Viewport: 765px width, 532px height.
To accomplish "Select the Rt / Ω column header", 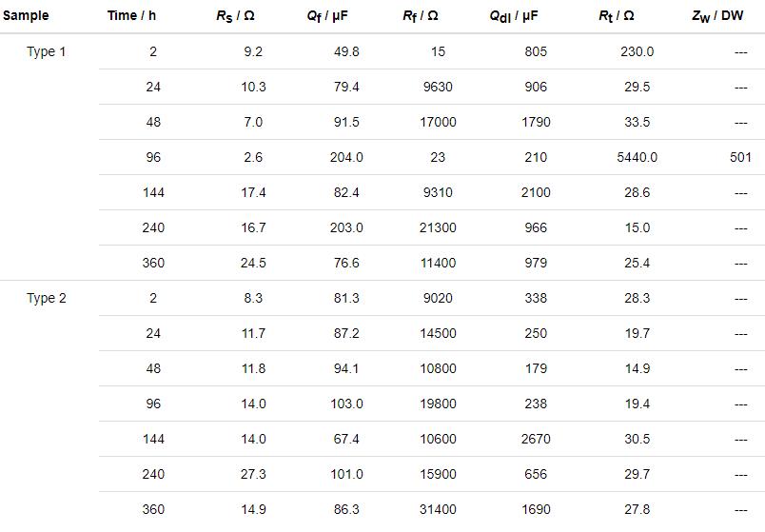I will 617,16.
